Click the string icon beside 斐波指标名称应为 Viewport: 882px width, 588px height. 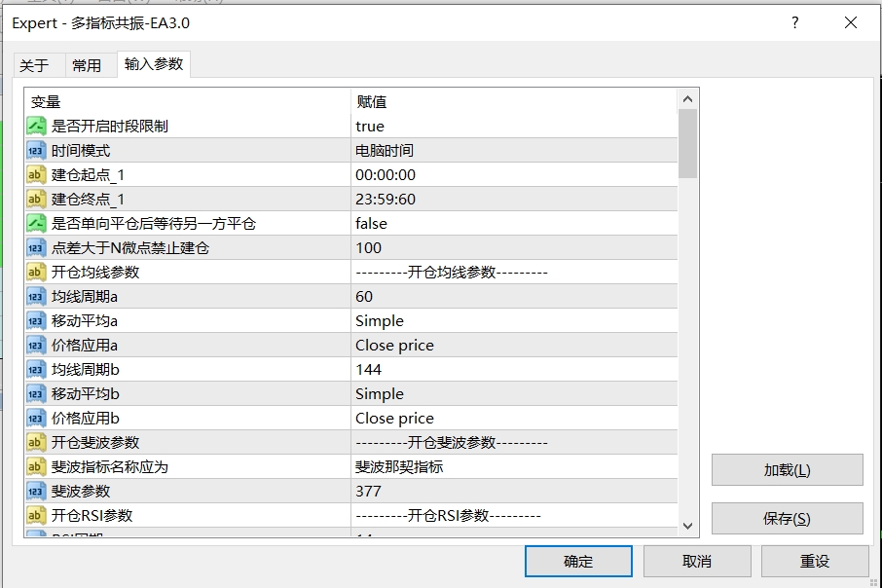point(36,467)
